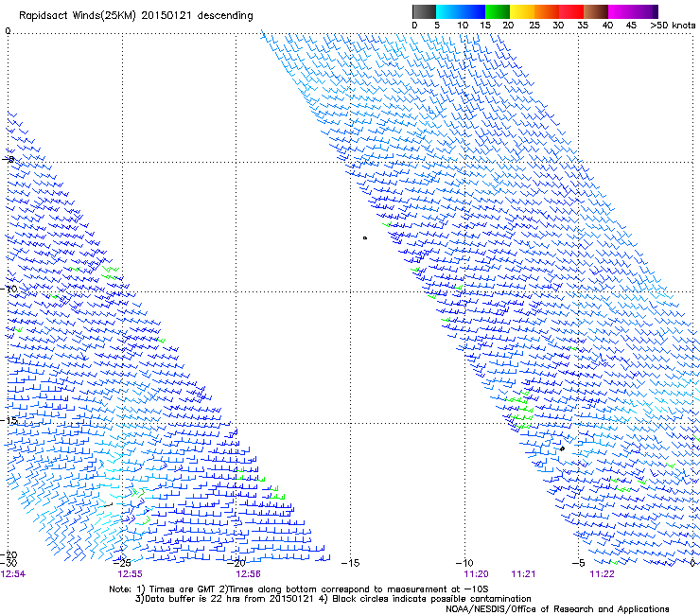700x615 pixels.
Task: Click the 12:55 pass time label
Action: pyautogui.click(x=130, y=574)
